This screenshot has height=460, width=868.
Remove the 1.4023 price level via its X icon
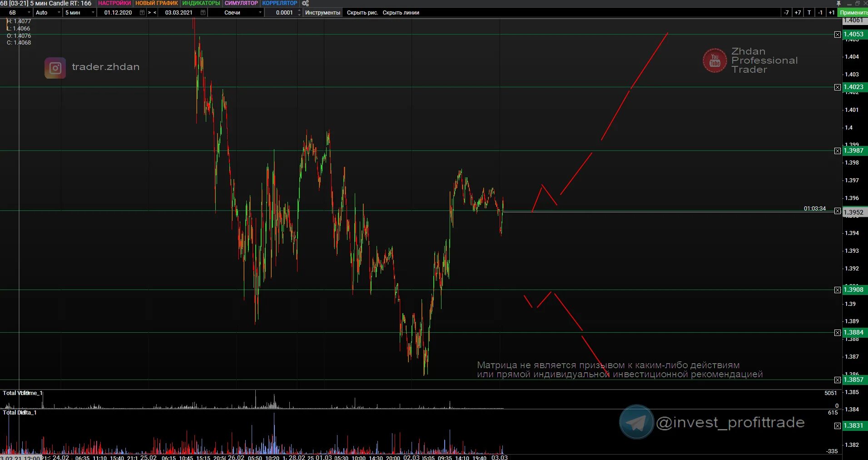click(x=838, y=87)
